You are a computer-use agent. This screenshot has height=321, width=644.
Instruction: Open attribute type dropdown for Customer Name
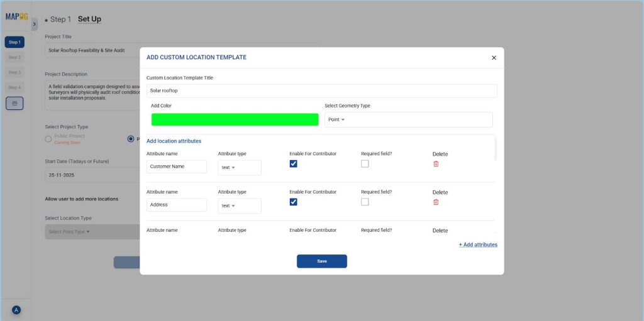point(240,168)
